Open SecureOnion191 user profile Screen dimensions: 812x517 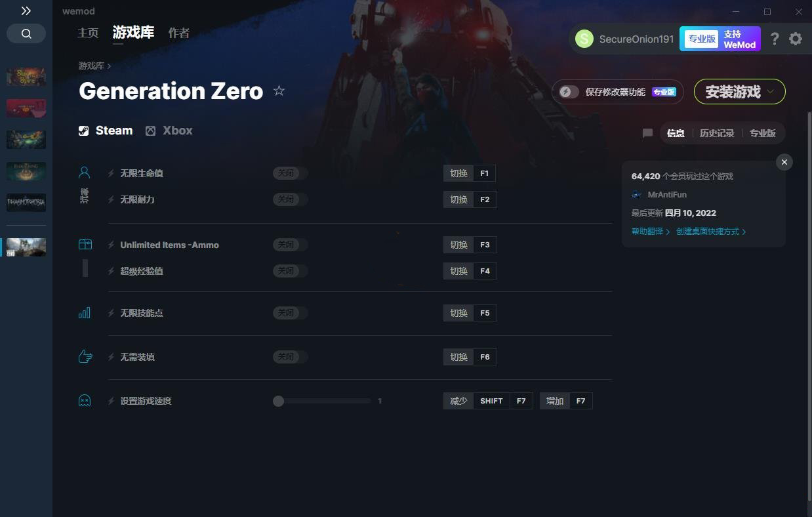pyautogui.click(x=624, y=39)
